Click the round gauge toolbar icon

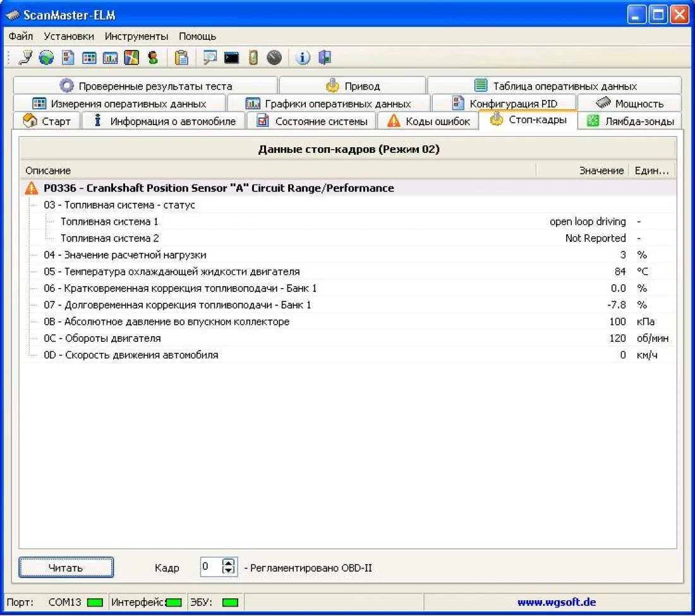point(274,57)
